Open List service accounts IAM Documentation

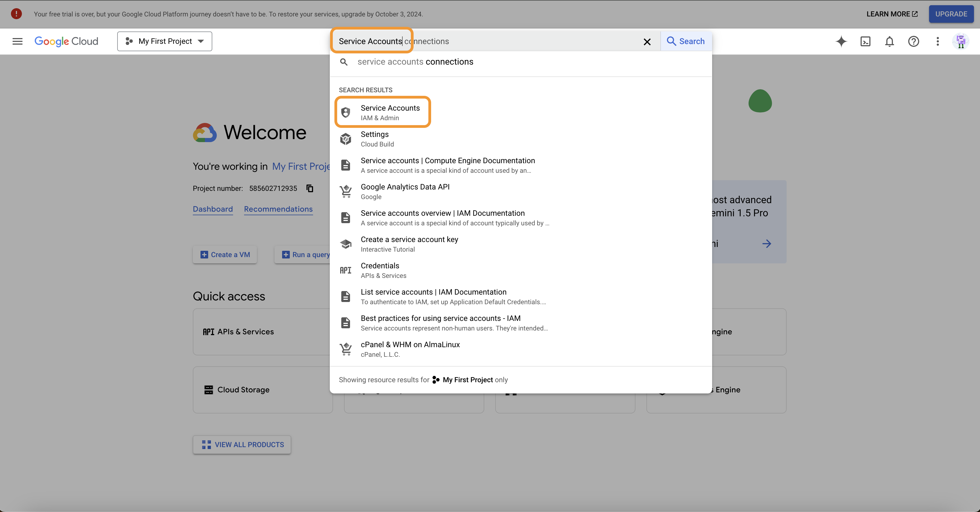click(521, 296)
